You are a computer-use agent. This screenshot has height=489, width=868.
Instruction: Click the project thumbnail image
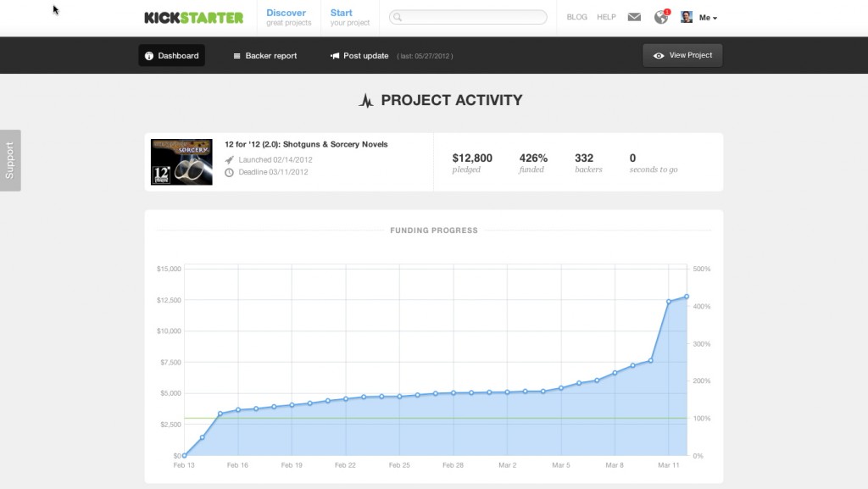pos(181,162)
